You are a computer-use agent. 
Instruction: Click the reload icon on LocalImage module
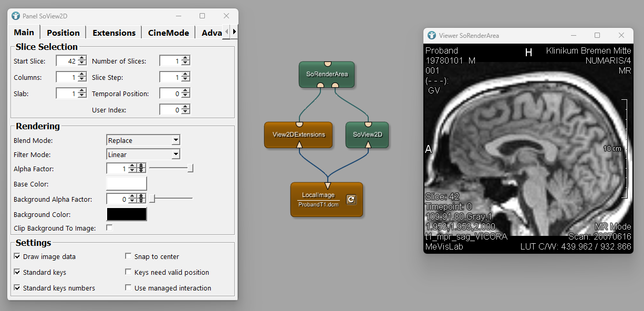[351, 200]
